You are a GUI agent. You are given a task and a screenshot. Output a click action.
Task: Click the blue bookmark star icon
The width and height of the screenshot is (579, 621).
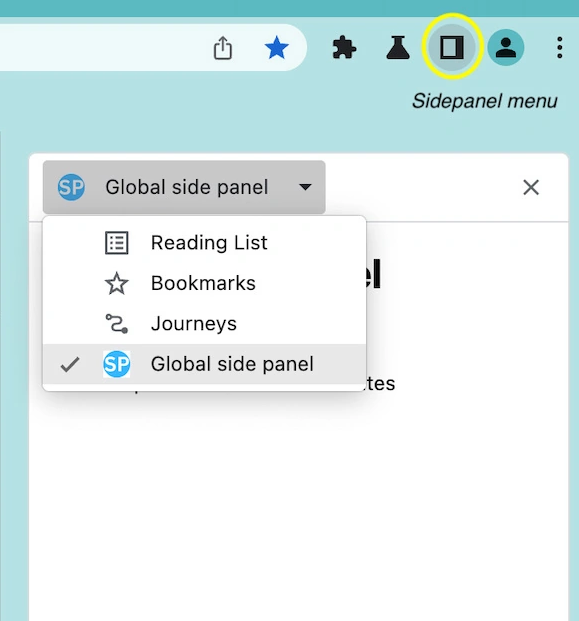point(276,48)
